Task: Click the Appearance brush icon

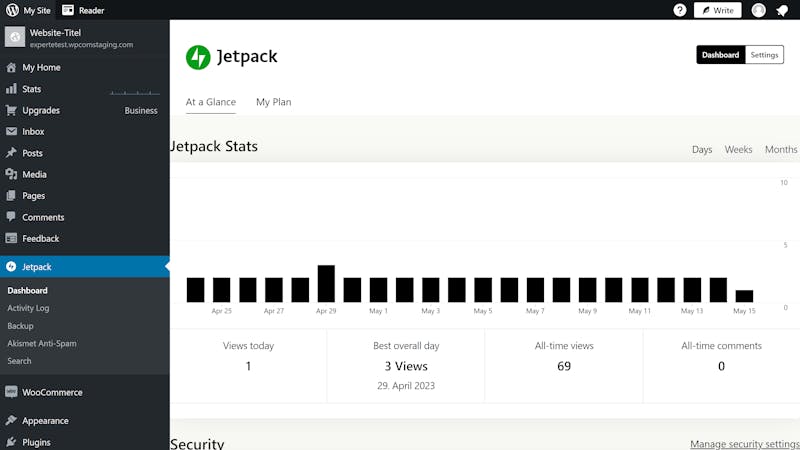Action: point(11,420)
